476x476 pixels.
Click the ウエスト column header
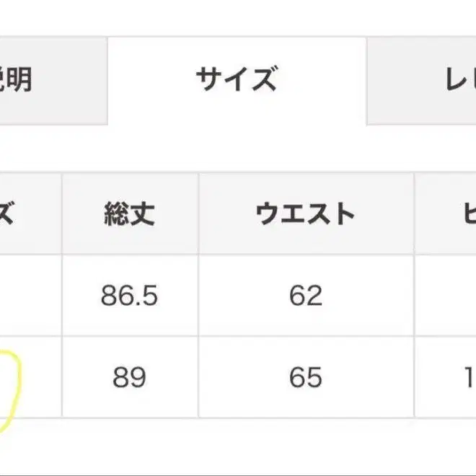(x=306, y=214)
